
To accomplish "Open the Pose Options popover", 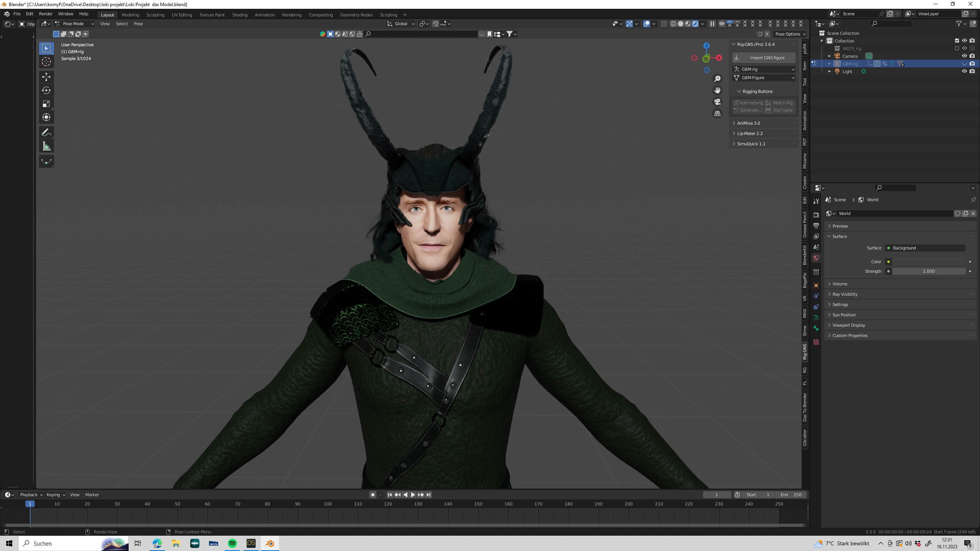I will coord(790,34).
